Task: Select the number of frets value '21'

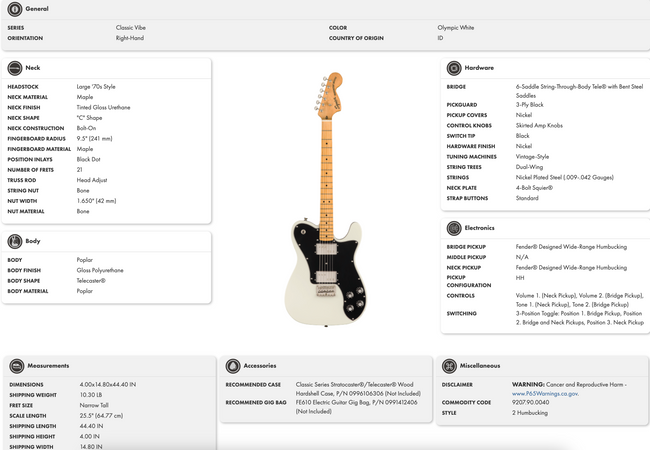Action: coord(80,170)
